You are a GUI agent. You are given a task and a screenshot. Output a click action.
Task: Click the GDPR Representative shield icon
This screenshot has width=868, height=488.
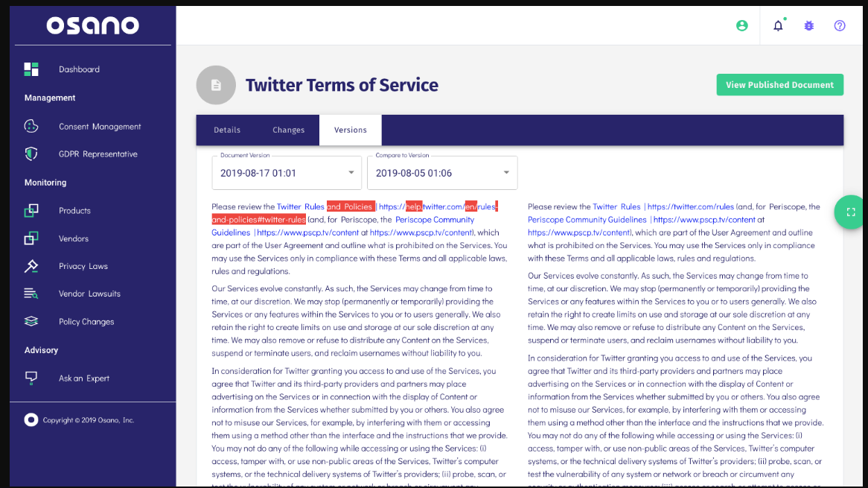click(31, 154)
